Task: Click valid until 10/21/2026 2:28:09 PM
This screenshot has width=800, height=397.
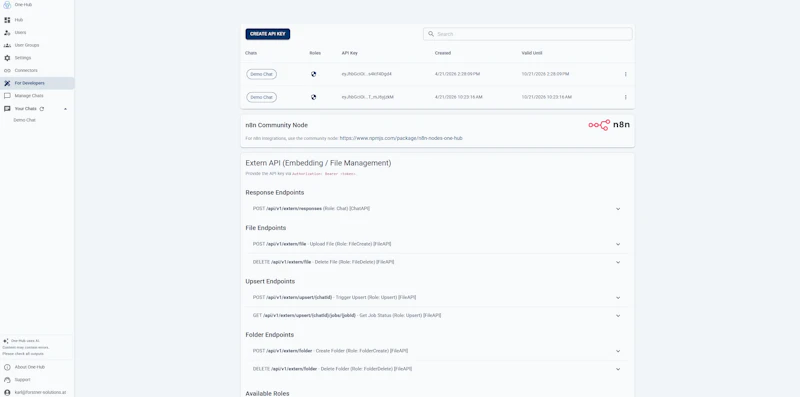Action: pos(545,75)
